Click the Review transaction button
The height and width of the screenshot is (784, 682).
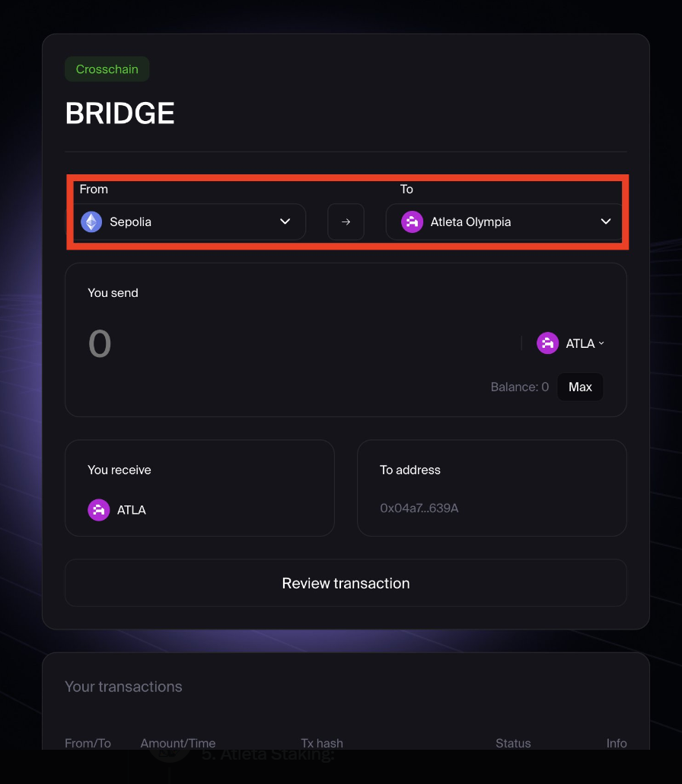(346, 583)
